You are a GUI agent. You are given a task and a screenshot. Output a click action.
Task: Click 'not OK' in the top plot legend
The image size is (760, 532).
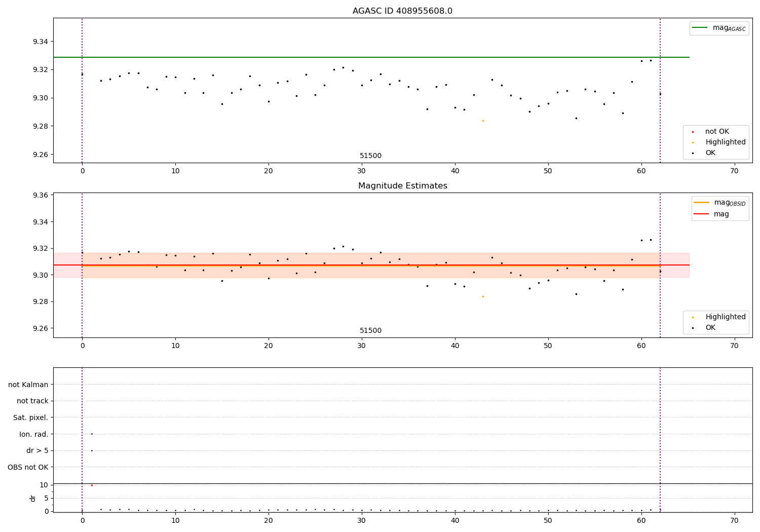717,132
